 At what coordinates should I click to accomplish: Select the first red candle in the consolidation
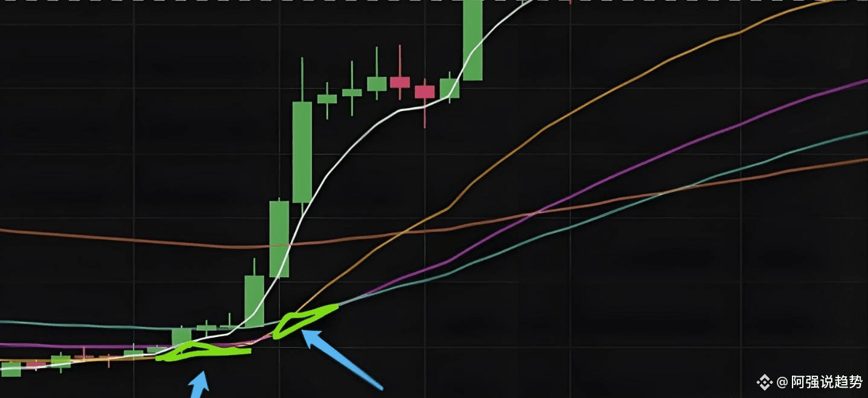400,82
